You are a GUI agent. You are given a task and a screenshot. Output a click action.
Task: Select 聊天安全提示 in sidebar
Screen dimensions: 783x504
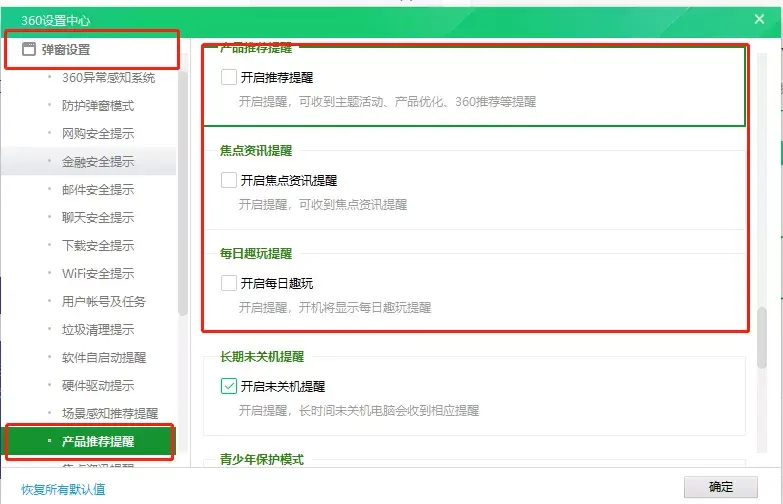point(98,217)
